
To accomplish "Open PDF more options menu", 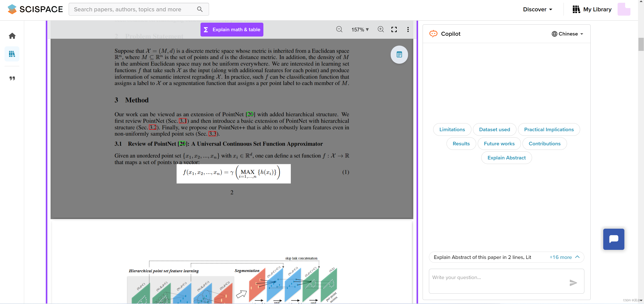I will coord(408,29).
